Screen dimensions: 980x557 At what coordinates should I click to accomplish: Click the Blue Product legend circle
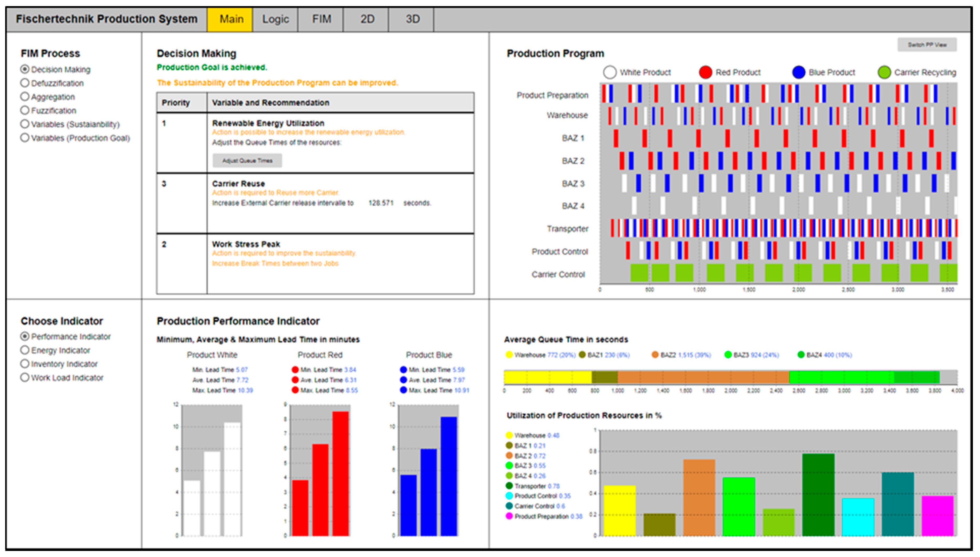(799, 72)
